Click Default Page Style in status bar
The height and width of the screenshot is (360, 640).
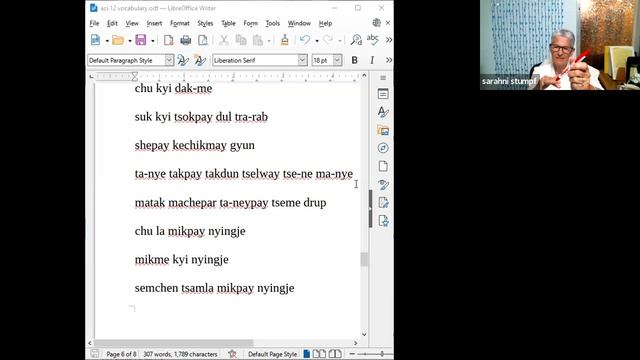272,354
